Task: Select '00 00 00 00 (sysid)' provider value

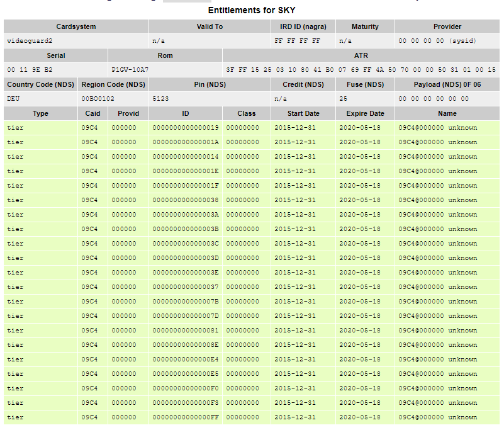Action: pos(437,41)
